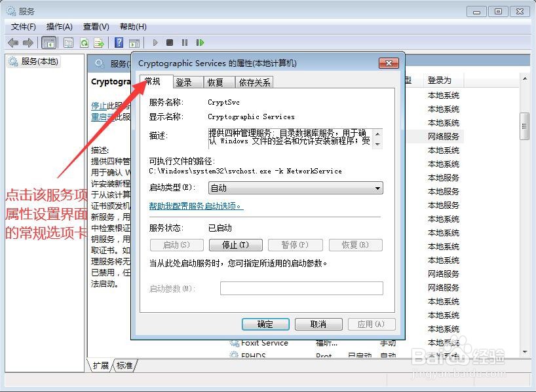Start the selected service via toolbar play icon
This screenshot has height=392, width=536.
155,43
